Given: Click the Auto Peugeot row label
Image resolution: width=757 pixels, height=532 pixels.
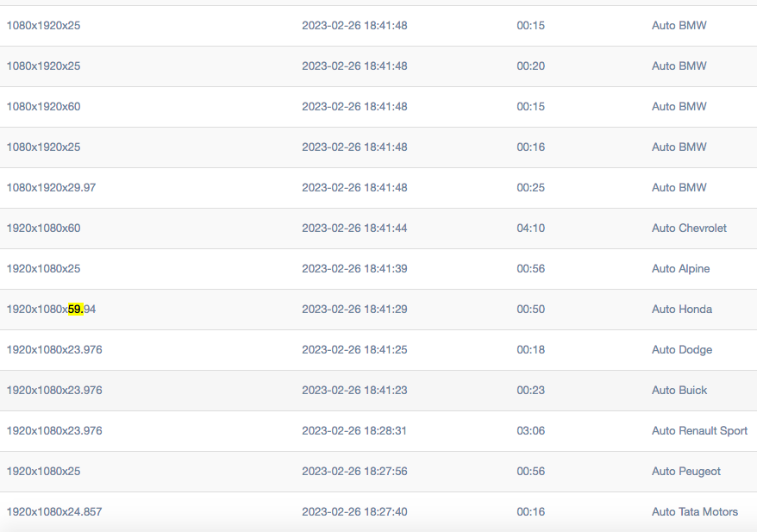Looking at the screenshot, I should click(x=686, y=471).
